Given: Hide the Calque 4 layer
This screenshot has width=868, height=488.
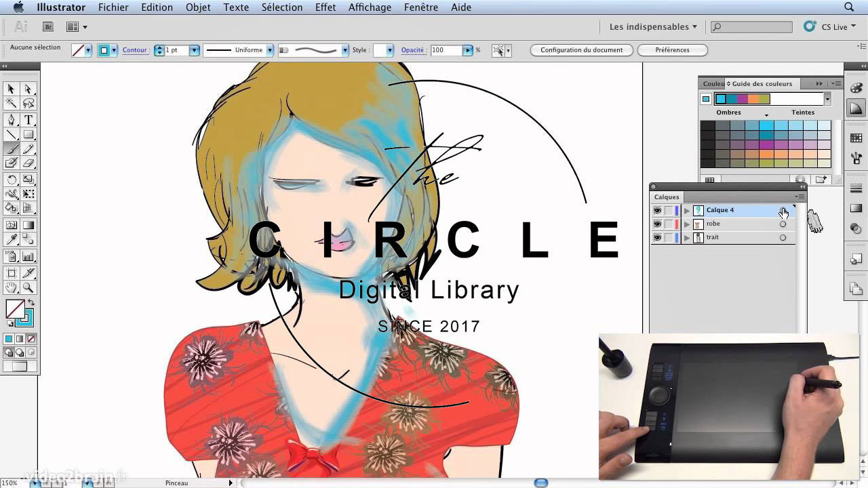Looking at the screenshot, I should click(657, 211).
